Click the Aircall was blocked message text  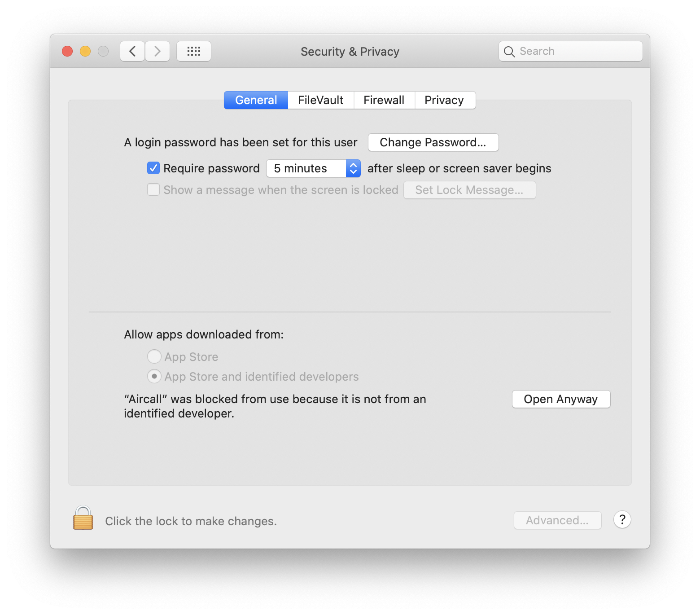[275, 406]
